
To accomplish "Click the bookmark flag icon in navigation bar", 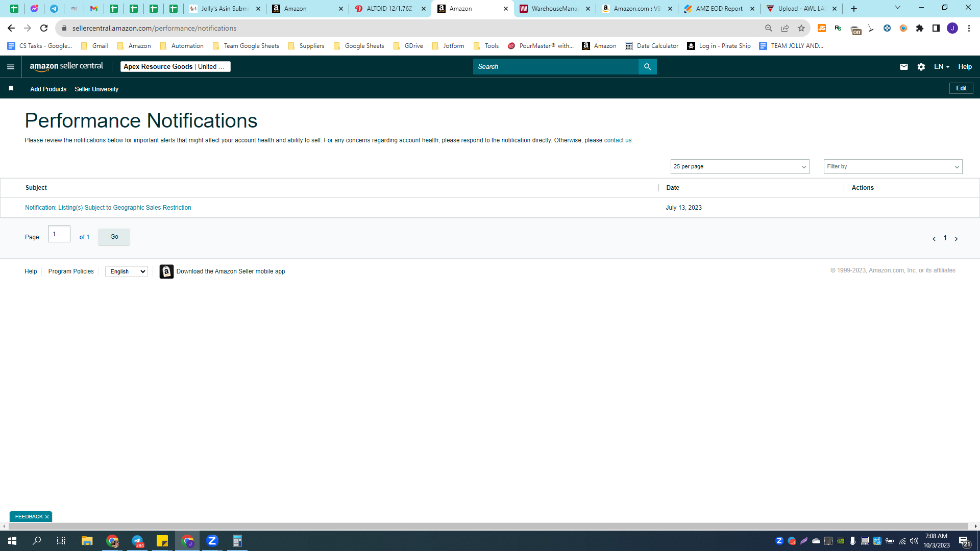I will [11, 89].
